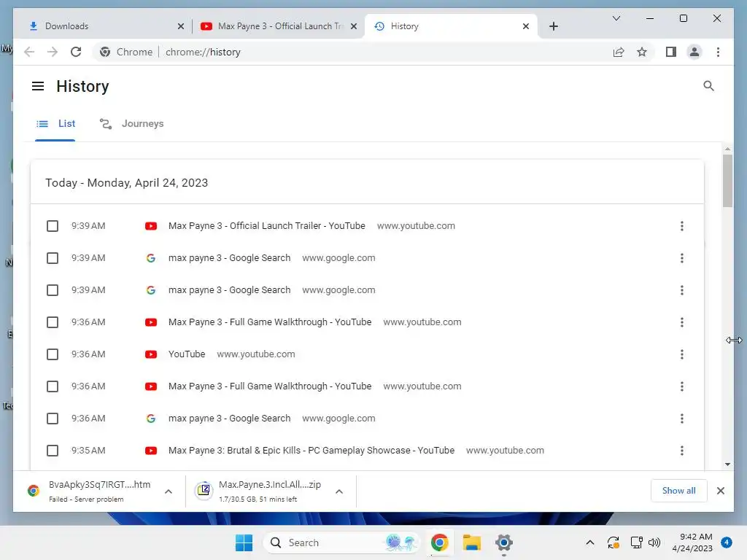Open actions menu for first Full Game Walkthrough entry

point(682,322)
